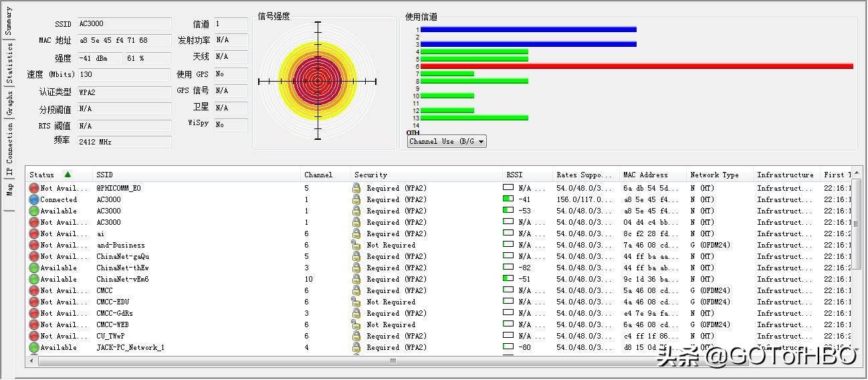Click the signal bar icon showing RSSI -53
Screen dimensions: 868x380
508,211
